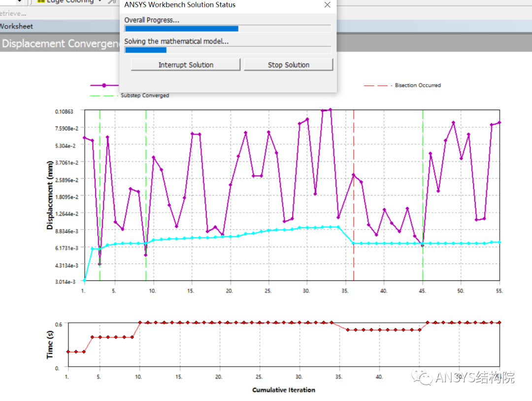Click the 45. tick label on the displacement chart

pyautogui.click(x=422, y=291)
